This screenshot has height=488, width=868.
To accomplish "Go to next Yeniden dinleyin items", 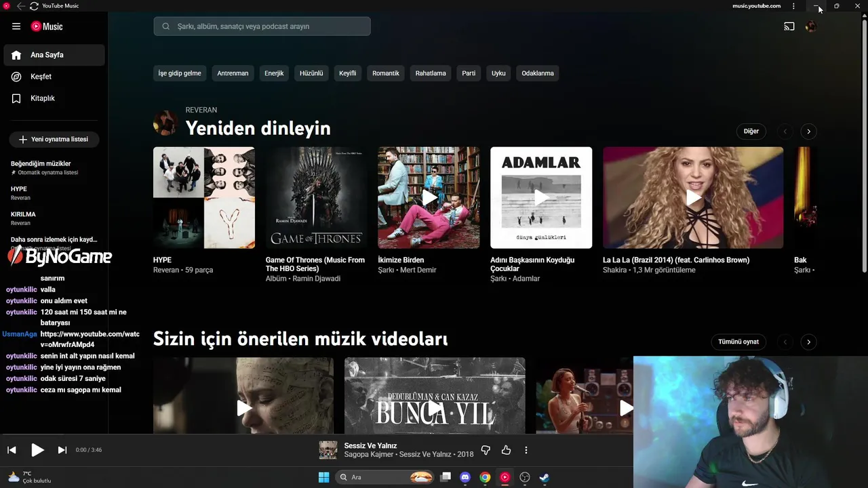I will pos(808,131).
